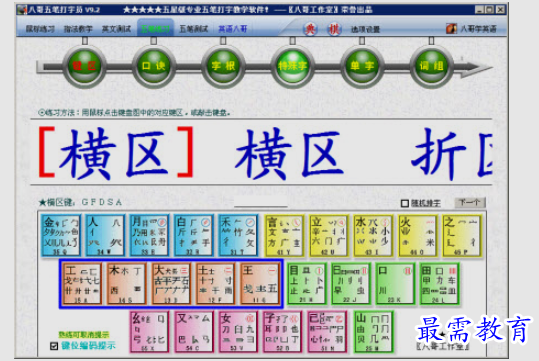Click the 女 key tile (53 V)
539x361 pixels.
click(238, 332)
